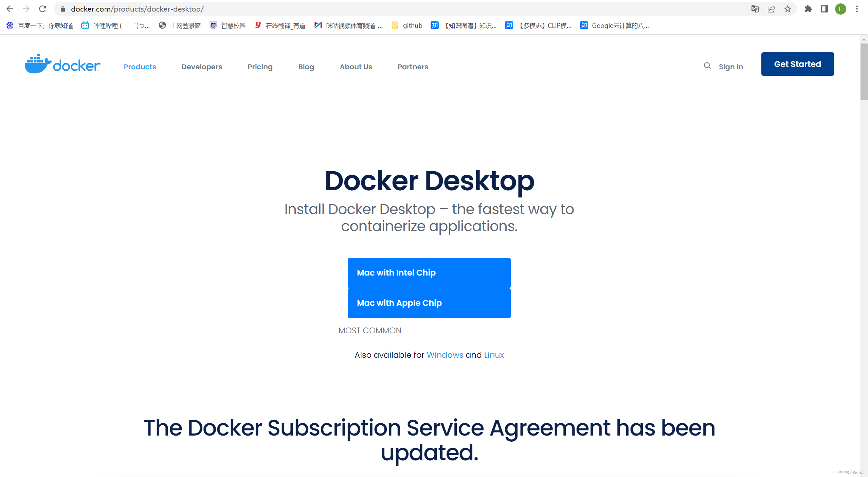This screenshot has height=477, width=868.
Task: Click the share page icon
Action: [771, 9]
